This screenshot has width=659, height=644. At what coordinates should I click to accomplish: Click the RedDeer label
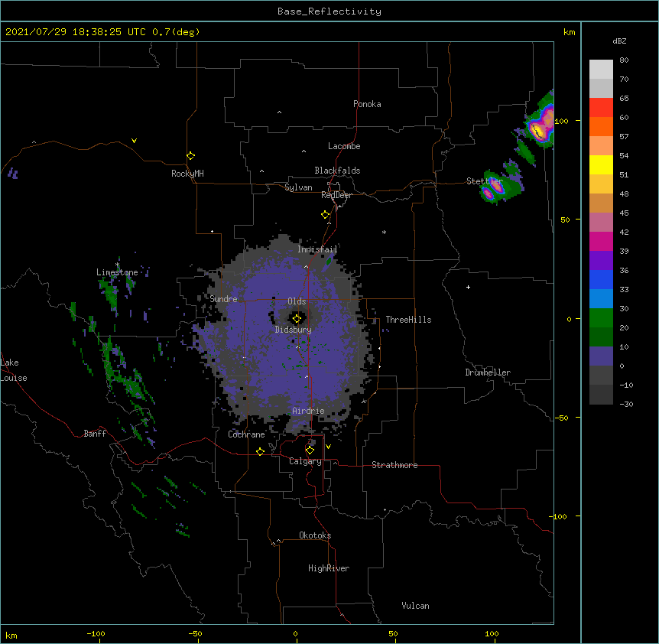click(x=336, y=195)
